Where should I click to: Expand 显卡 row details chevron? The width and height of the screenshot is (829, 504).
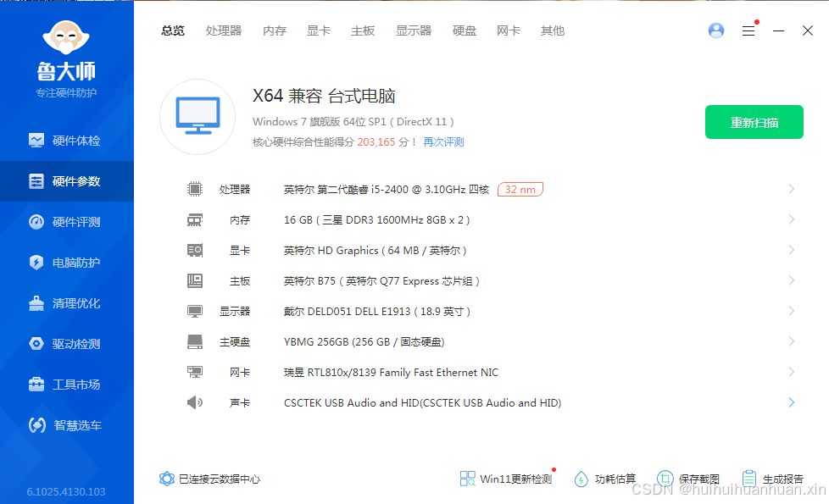792,250
